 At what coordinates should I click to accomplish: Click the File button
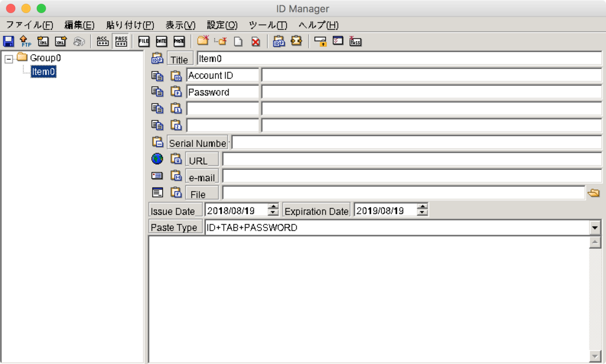point(202,193)
